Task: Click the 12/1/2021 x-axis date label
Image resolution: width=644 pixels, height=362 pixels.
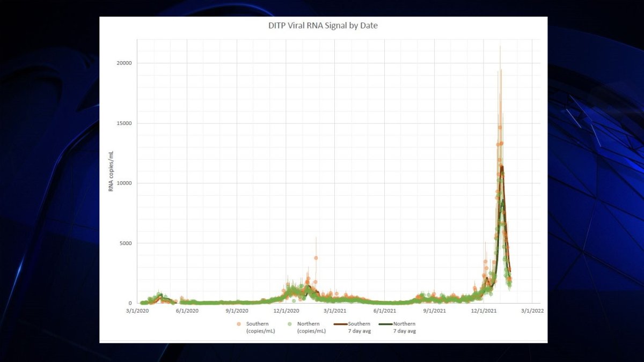Action: click(483, 311)
